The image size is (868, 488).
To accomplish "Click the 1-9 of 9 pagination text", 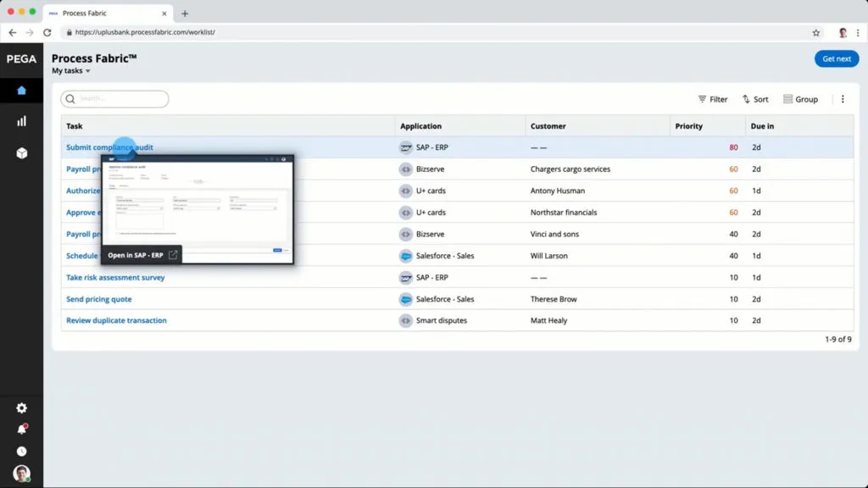I will click(x=838, y=339).
